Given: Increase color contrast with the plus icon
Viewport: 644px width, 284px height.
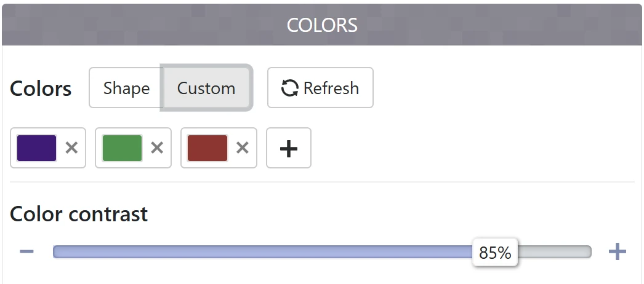Looking at the screenshot, I should [617, 251].
